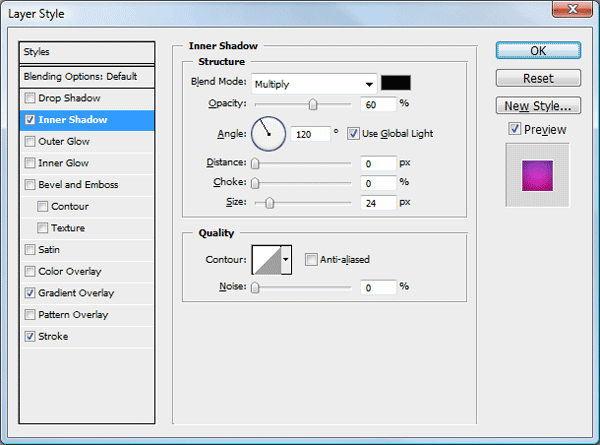Enable the Inner Glow checkbox
Viewport: 600px width, 445px height.
click(29, 163)
